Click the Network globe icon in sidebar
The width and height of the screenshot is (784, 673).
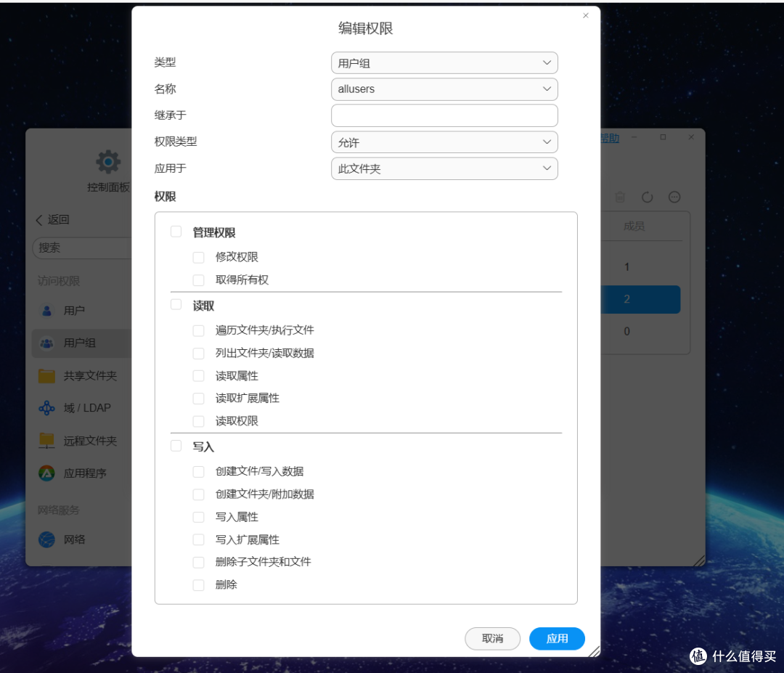pos(46,539)
